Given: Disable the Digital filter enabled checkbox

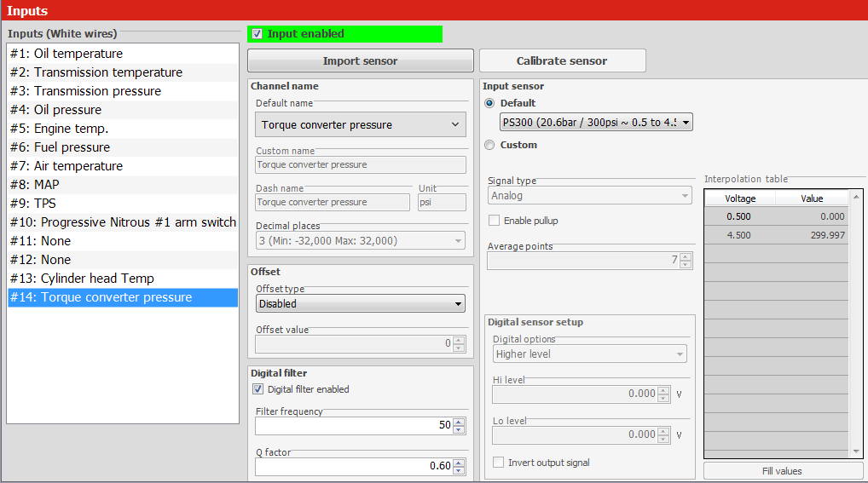Looking at the screenshot, I should 258,389.
